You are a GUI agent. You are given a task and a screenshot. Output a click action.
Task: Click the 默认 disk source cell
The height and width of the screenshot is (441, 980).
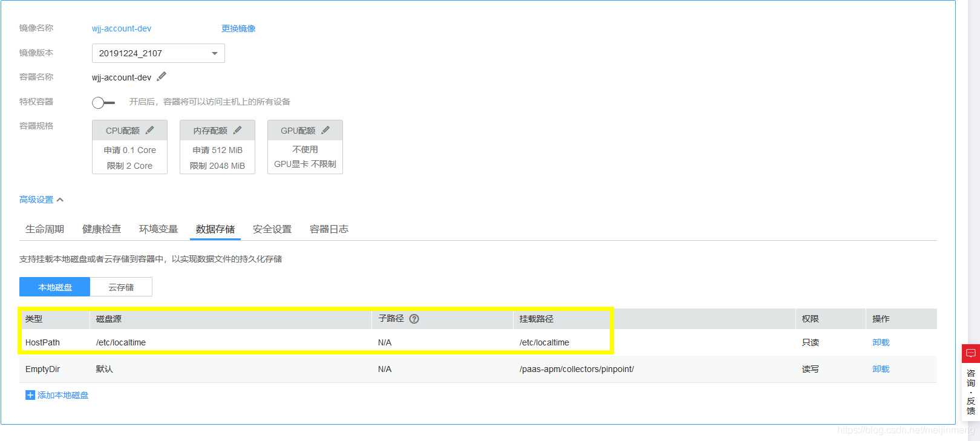click(x=105, y=369)
